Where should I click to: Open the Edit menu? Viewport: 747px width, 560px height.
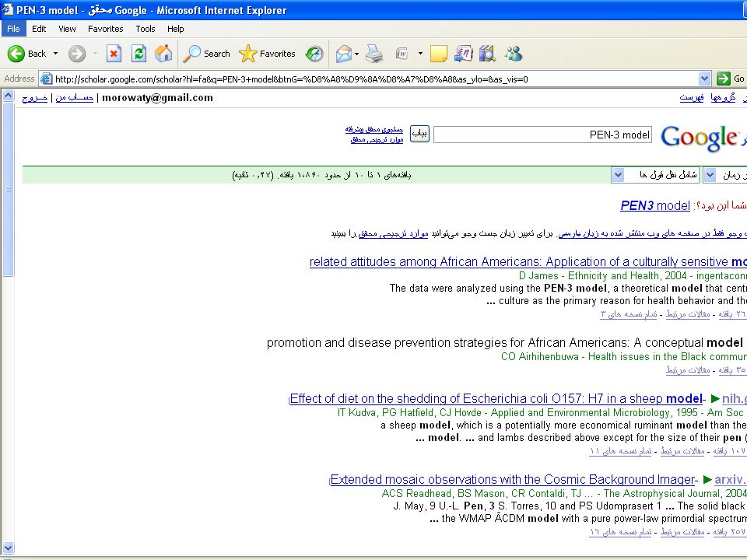pyautogui.click(x=39, y=29)
